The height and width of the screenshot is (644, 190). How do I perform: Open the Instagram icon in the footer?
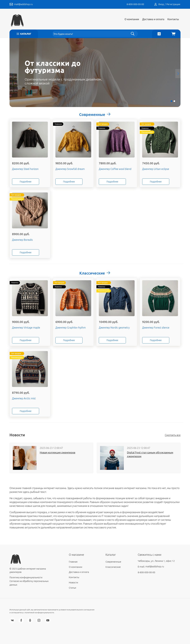tap(39, 620)
